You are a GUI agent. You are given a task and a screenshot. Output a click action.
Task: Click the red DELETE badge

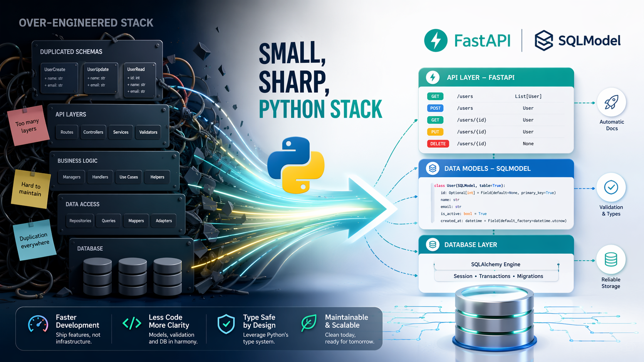coord(438,144)
